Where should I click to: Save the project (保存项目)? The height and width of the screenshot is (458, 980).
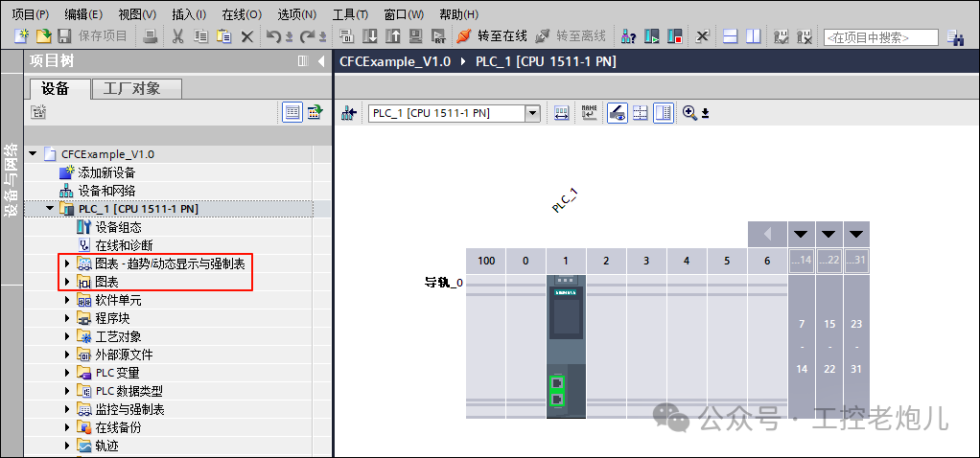coord(92,36)
